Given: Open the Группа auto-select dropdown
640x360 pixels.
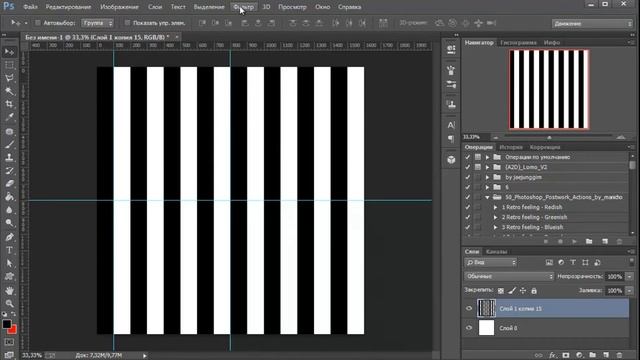Looking at the screenshot, I should 98,23.
